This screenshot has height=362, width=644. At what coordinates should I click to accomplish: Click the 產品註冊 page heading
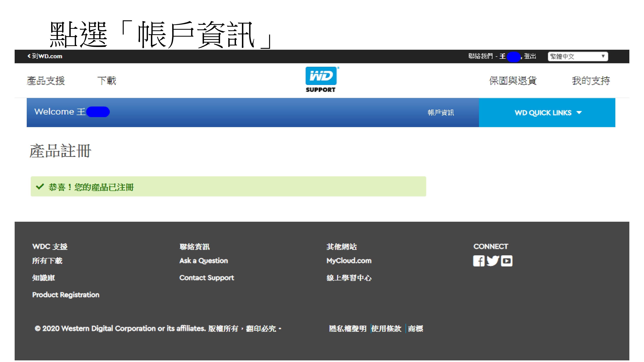60,151
